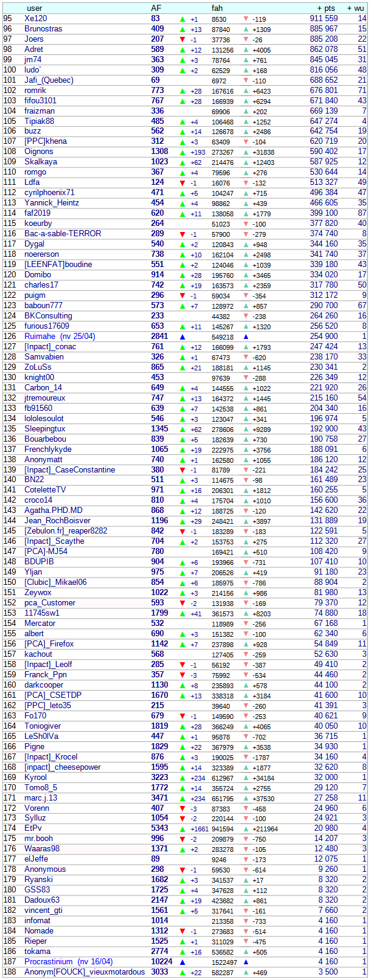Click the '+ pts' column header
The width and height of the screenshot is (370, 980).
tap(326, 8)
